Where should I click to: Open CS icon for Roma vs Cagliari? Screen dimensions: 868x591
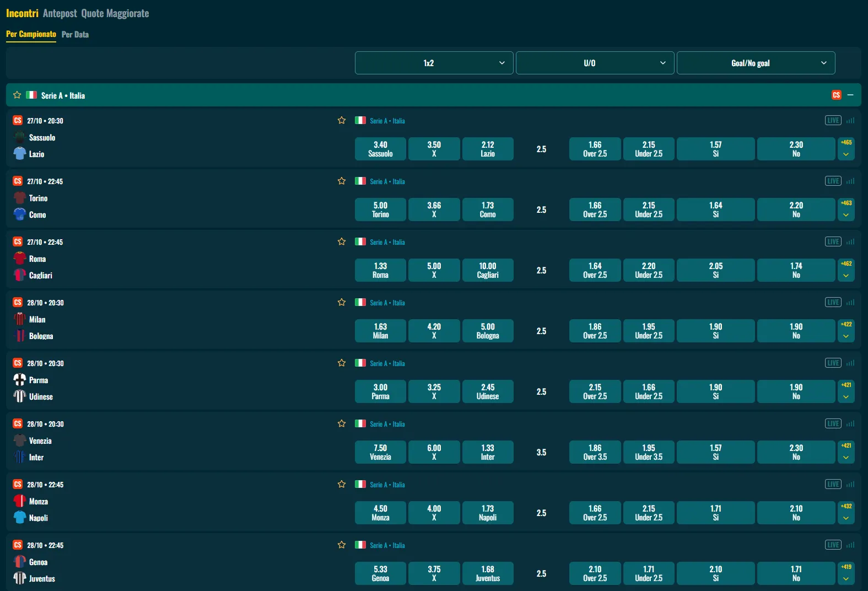pos(18,241)
